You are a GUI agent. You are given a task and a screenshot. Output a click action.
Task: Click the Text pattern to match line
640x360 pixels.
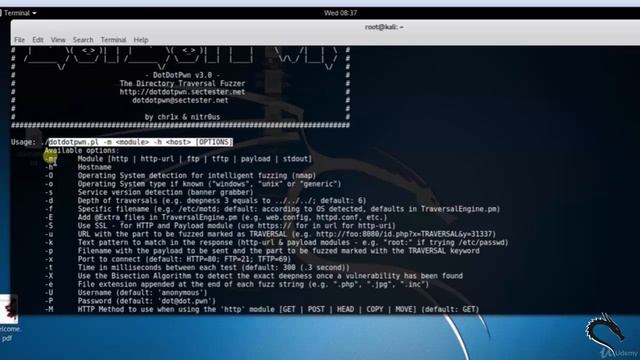point(277,242)
